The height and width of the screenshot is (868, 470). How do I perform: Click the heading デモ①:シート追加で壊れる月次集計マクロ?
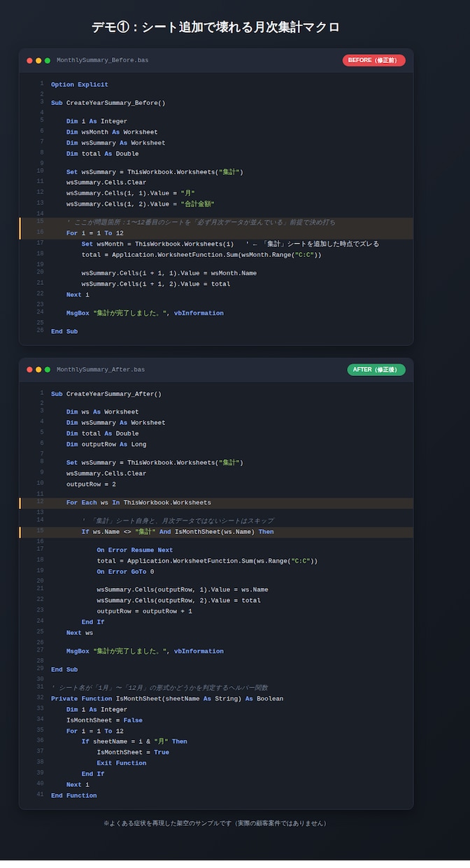point(216,27)
